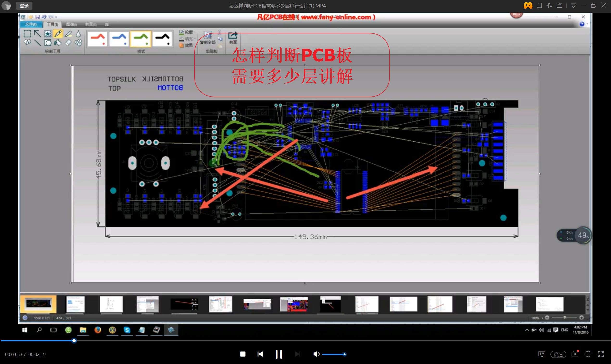Toggle pin window always on top

tap(549, 5)
